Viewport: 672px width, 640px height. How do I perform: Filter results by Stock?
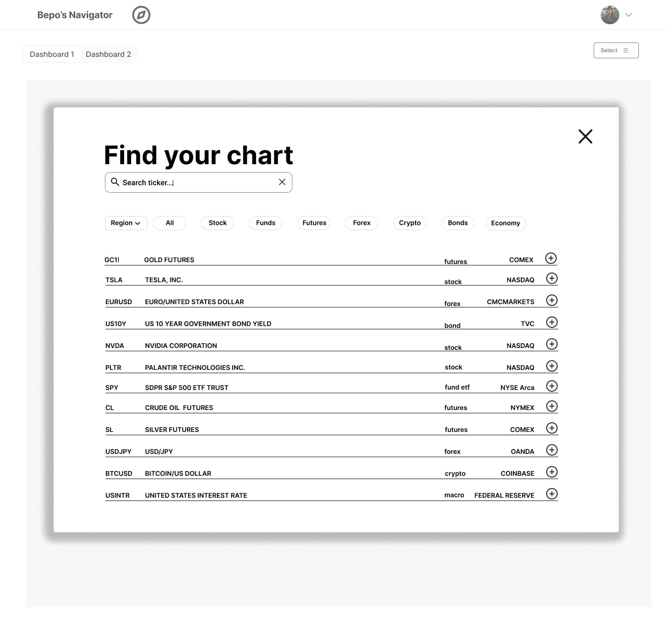(218, 223)
